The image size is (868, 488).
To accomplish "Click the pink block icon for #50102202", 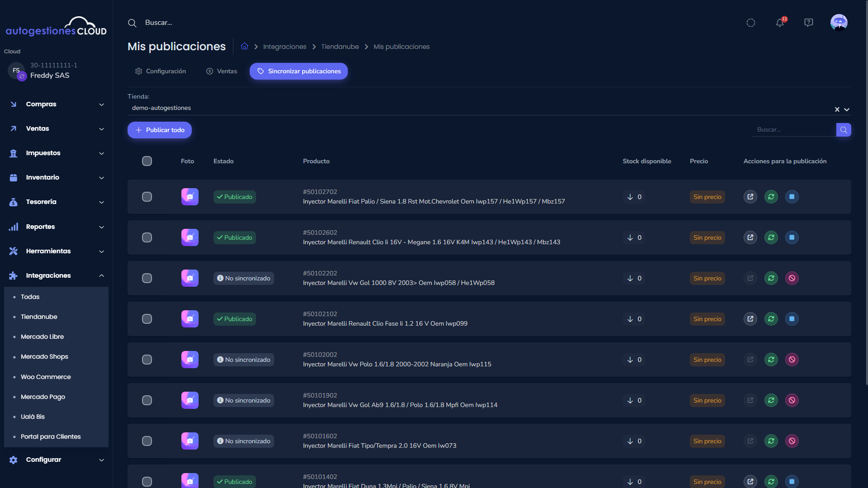I will [792, 278].
